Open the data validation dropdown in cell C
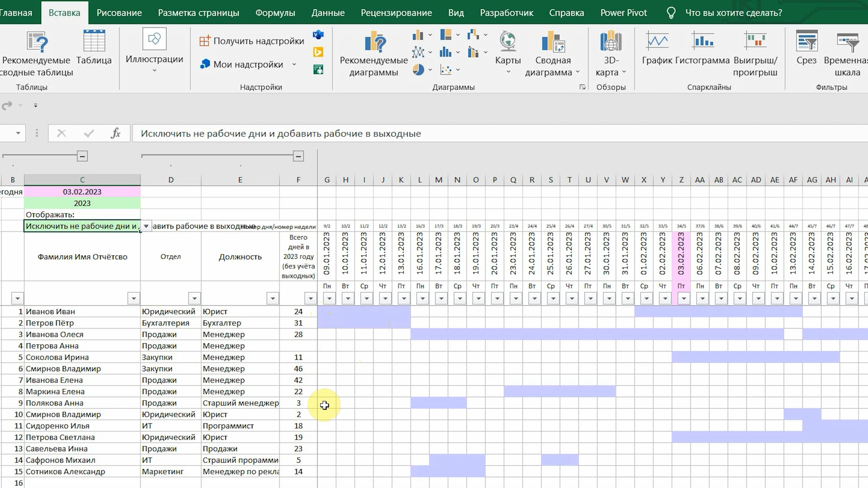The width and height of the screenshot is (868, 488). [146, 226]
